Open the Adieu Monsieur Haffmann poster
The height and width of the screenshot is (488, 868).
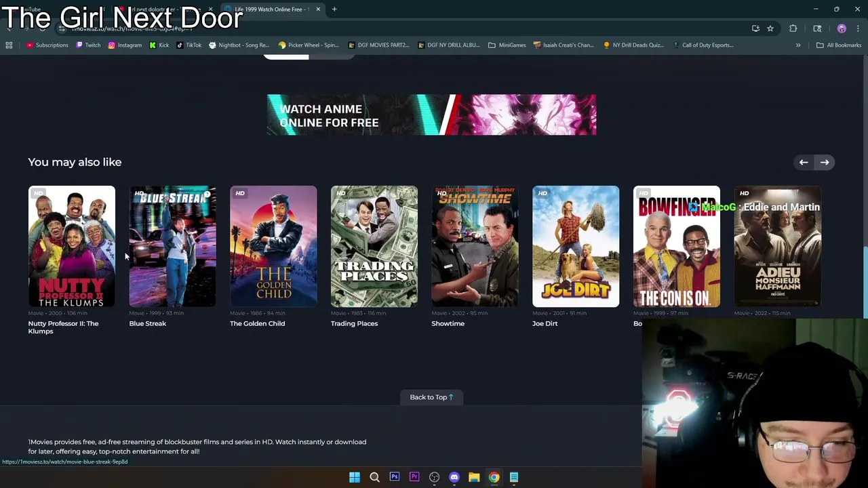(x=777, y=246)
